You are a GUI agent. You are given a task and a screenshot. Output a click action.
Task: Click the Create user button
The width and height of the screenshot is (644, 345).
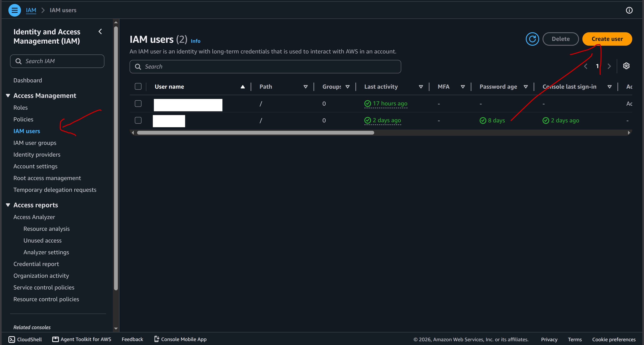tap(607, 39)
